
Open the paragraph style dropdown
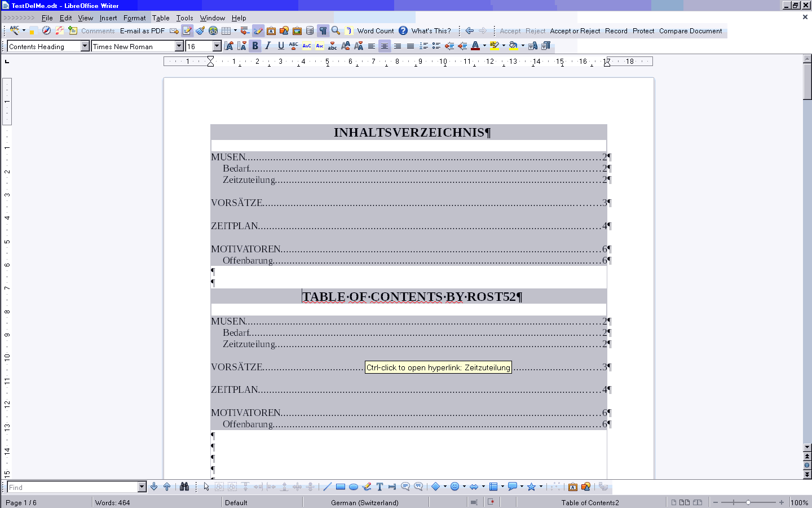(x=85, y=46)
